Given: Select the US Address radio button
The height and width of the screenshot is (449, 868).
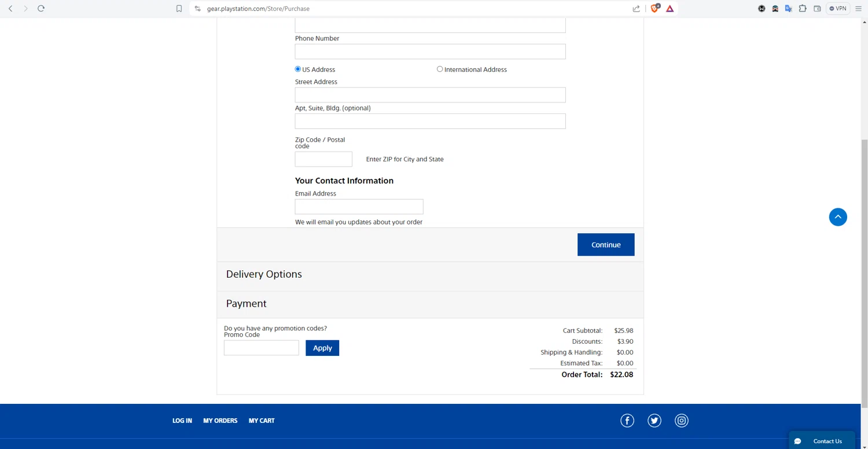Looking at the screenshot, I should coord(298,69).
